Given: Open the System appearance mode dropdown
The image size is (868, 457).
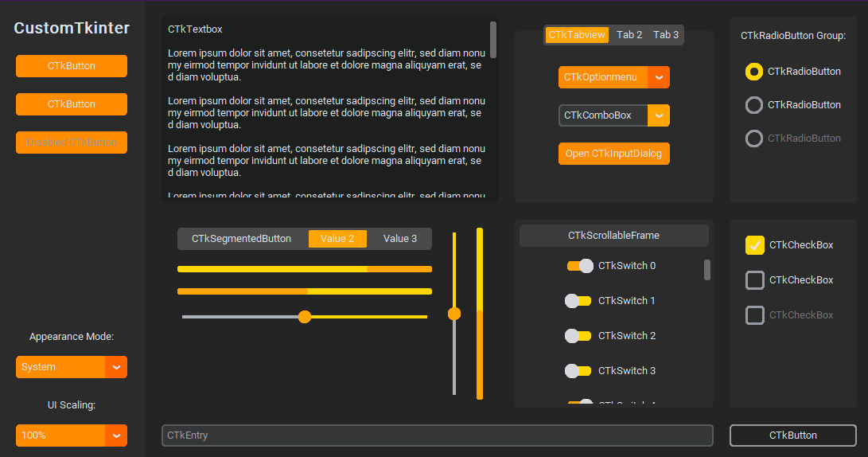Looking at the screenshot, I should (x=60, y=367).
